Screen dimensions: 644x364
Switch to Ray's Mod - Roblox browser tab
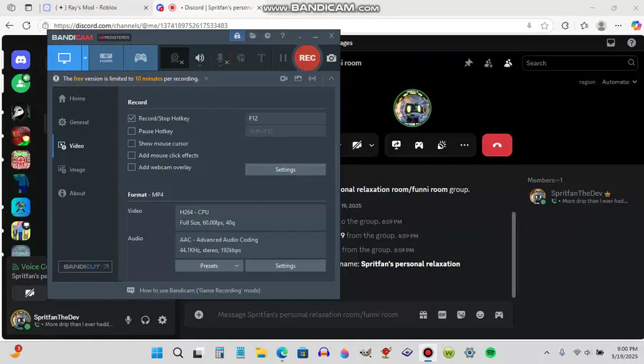[96, 7]
